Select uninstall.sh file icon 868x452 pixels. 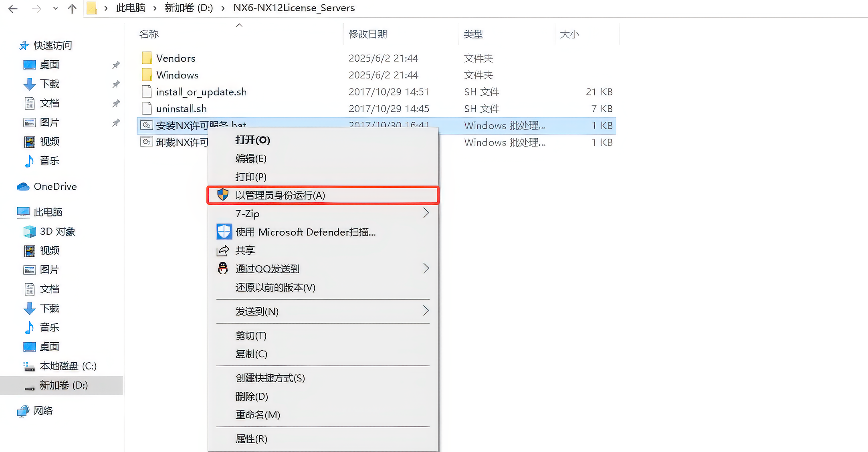(x=147, y=109)
